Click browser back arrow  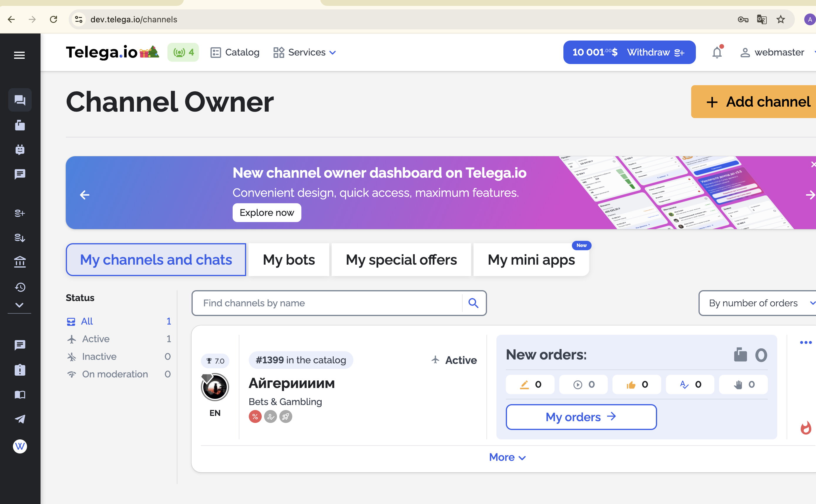tap(11, 19)
